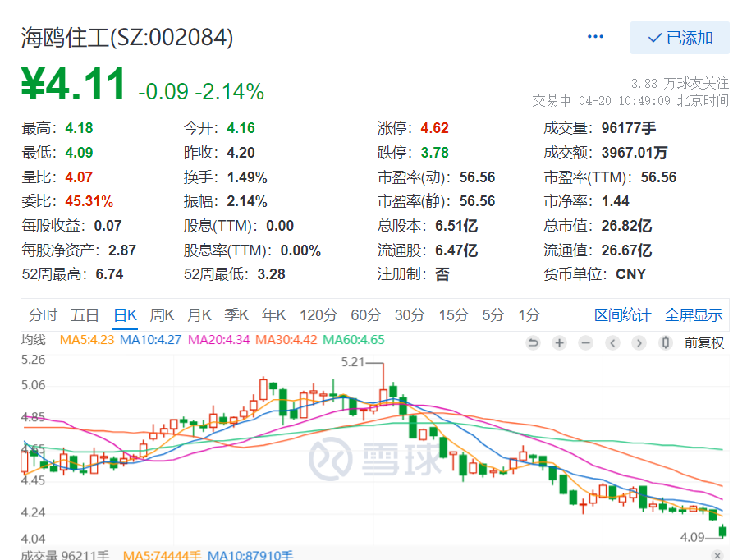Viewport: 756px width, 560px height.
Task: Click the 52周最高 value 6.74
Action: coord(109,274)
